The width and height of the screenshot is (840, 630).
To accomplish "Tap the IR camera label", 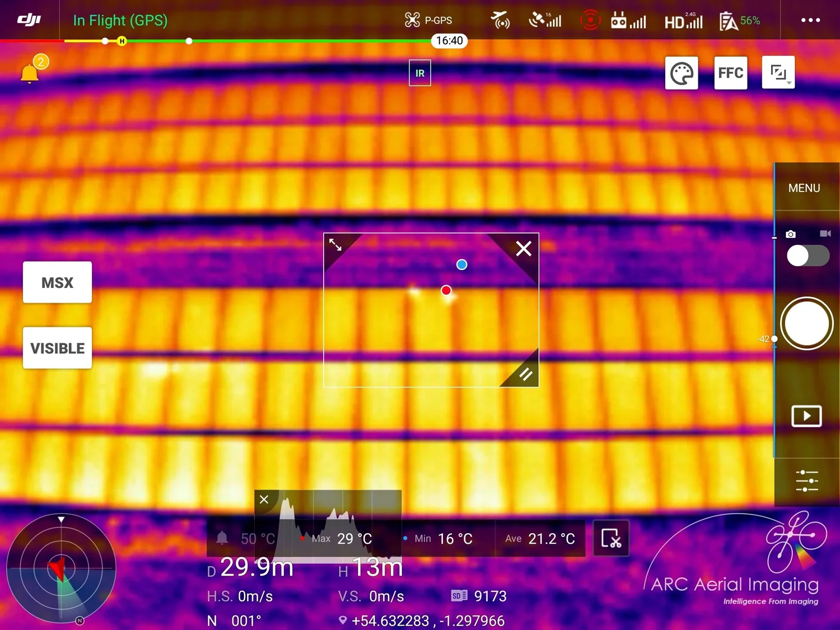I will tap(420, 73).
